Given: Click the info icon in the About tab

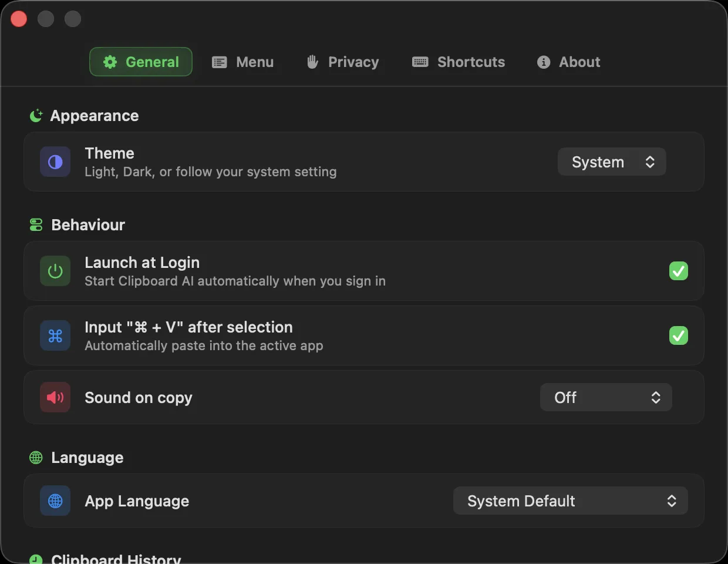Looking at the screenshot, I should (544, 62).
